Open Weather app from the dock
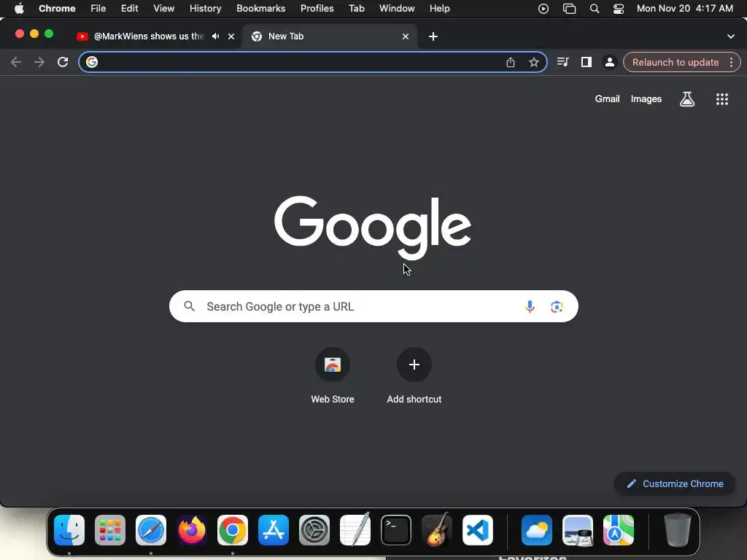This screenshot has width=747, height=560. [536, 530]
